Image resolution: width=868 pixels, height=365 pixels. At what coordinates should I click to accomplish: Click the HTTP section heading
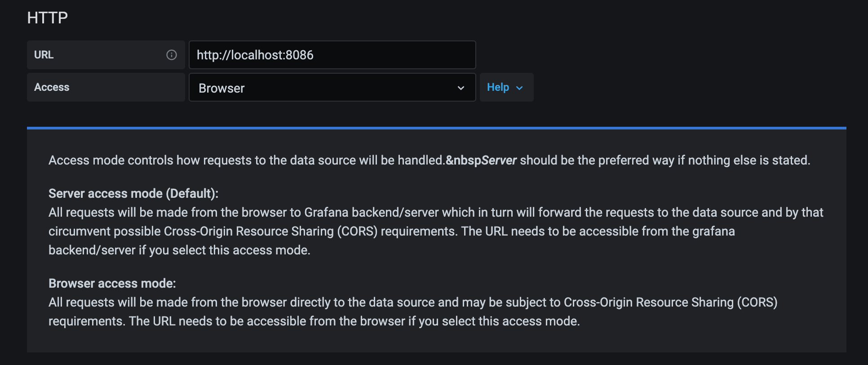(47, 18)
